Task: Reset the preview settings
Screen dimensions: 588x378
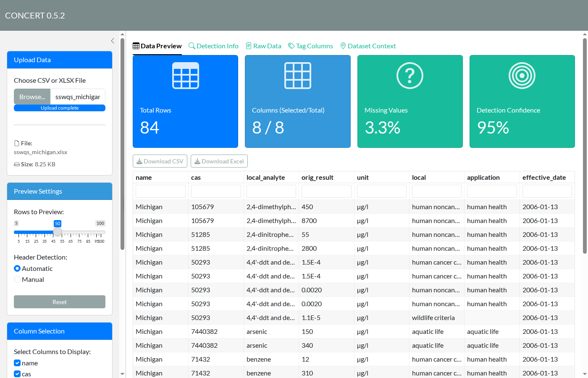Action: click(x=60, y=302)
